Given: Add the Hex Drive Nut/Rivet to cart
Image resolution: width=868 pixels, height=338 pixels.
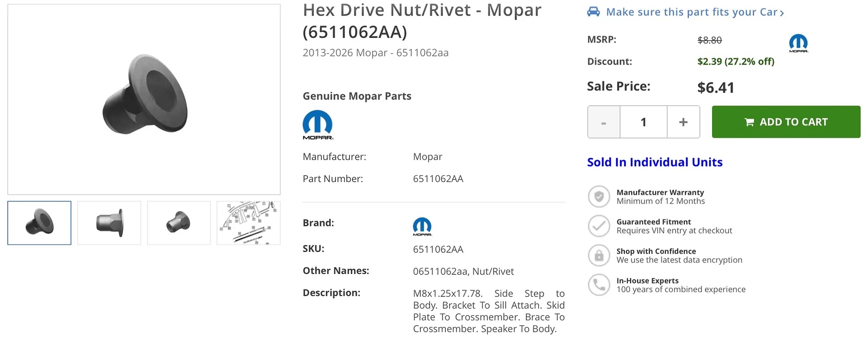Looking at the screenshot, I should click(x=786, y=122).
